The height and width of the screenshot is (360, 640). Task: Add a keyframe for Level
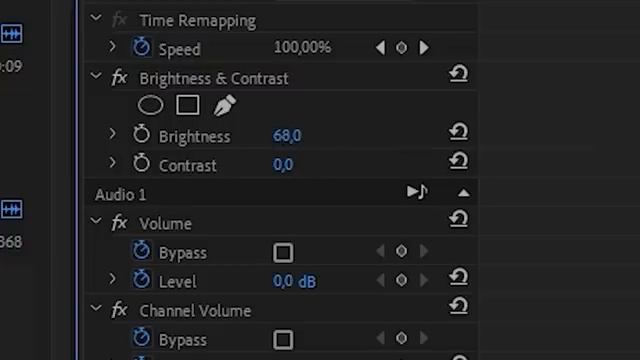[x=401, y=280]
